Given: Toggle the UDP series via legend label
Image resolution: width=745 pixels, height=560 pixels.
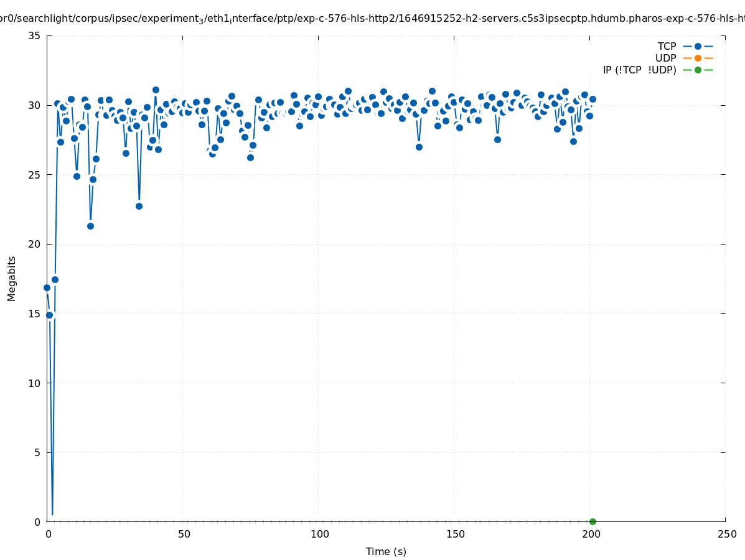Looking at the screenshot, I should click(665, 58).
